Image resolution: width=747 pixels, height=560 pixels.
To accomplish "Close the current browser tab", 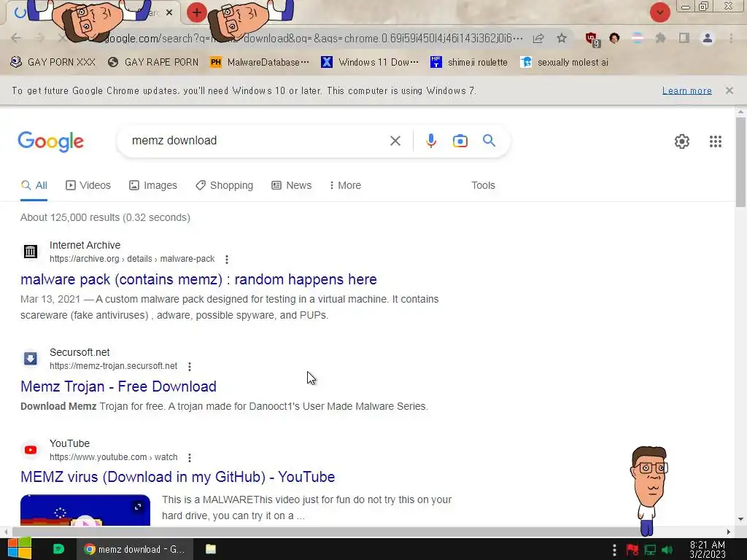I will point(169,13).
